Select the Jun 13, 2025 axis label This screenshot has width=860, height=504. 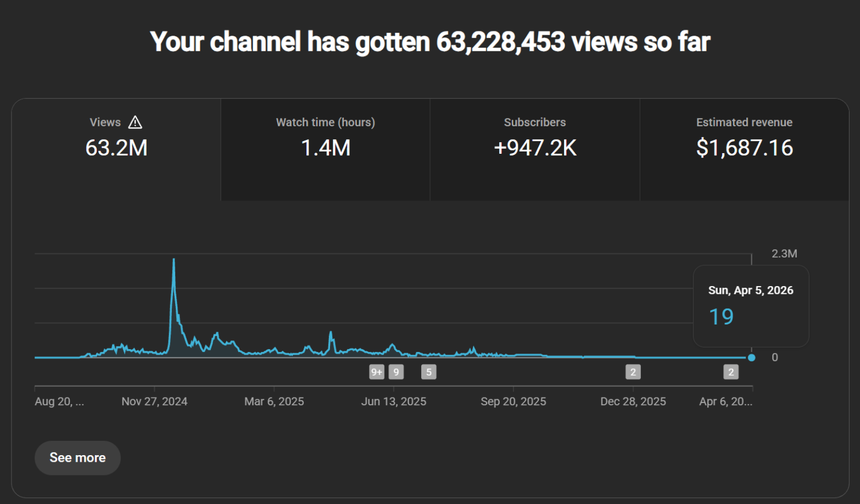pyautogui.click(x=394, y=401)
